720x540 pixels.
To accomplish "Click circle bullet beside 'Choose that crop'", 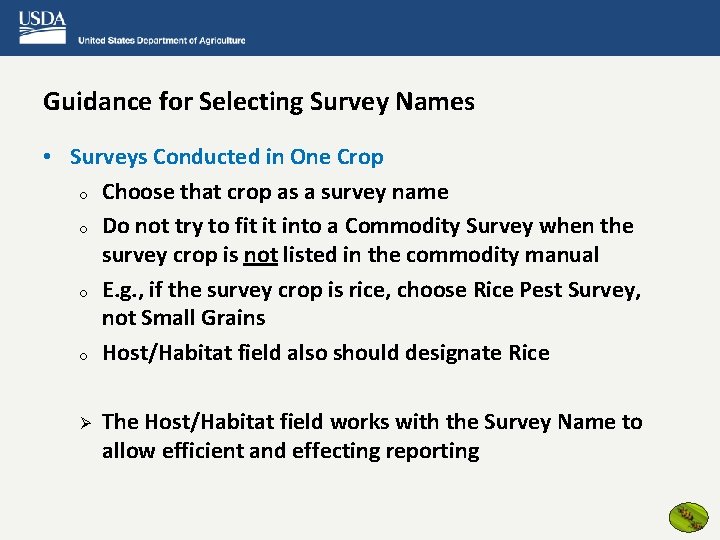I will (x=83, y=195).
